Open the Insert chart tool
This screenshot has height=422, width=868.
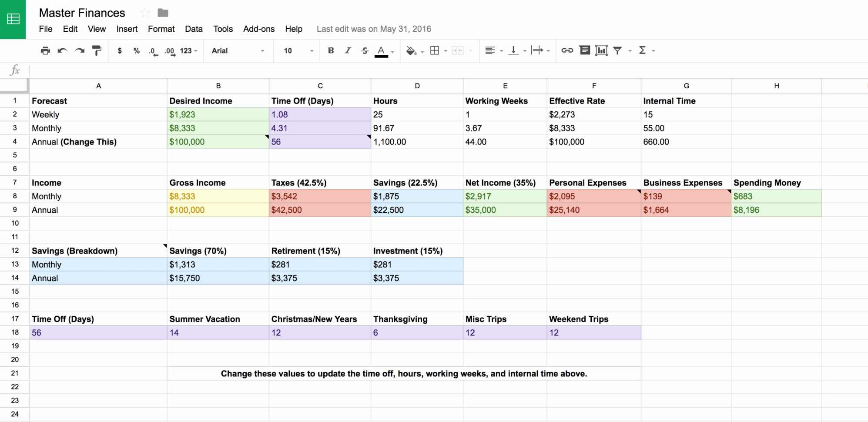(x=601, y=50)
